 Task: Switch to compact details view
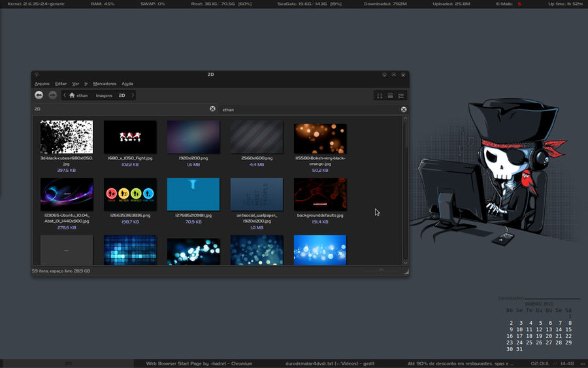[x=401, y=95]
